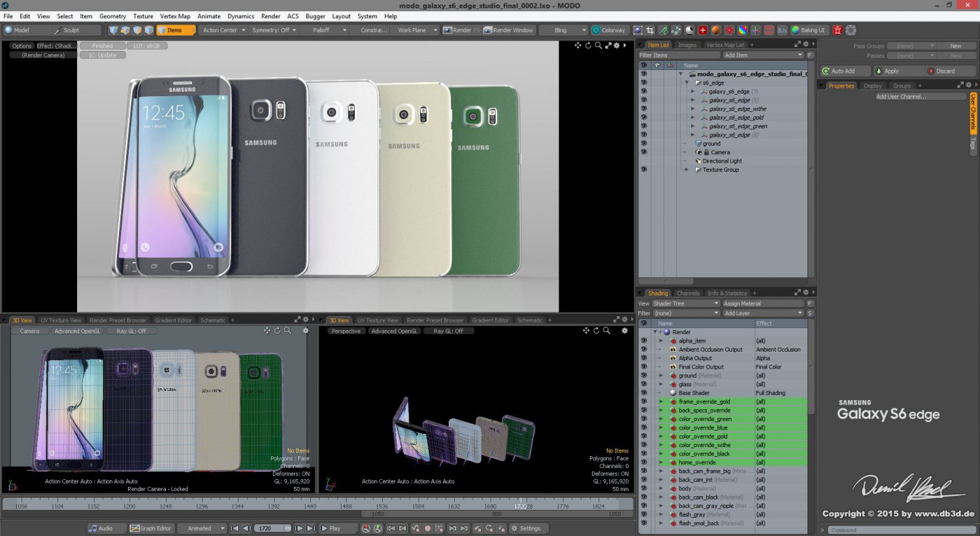
Task: Open the Add Item dropdown
Action: coord(763,55)
